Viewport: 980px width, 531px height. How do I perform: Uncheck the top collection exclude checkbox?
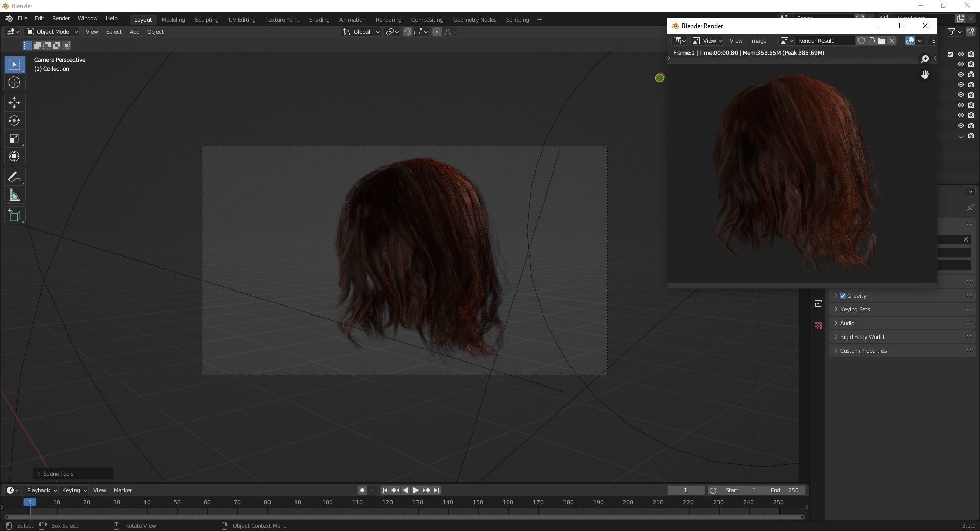[x=950, y=54]
